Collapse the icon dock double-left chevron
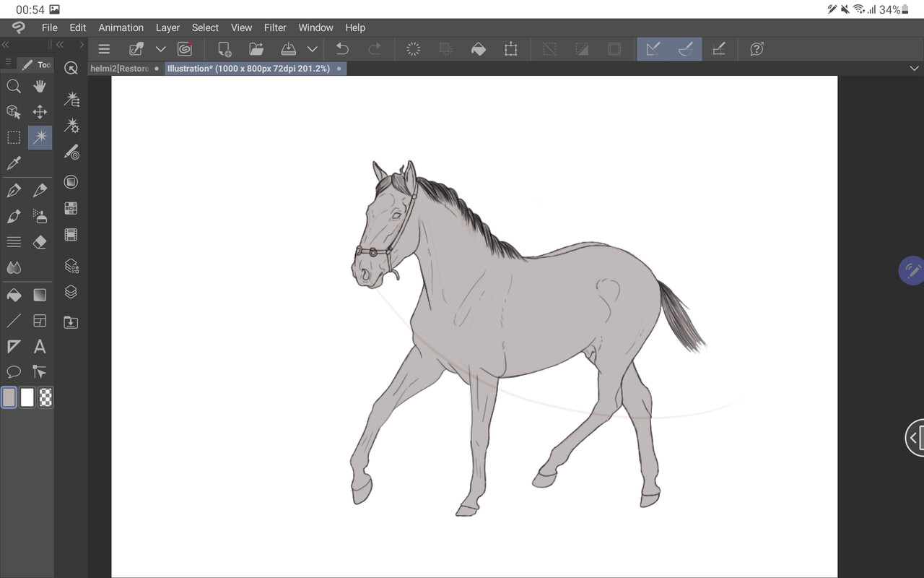924x578 pixels. click(x=60, y=45)
